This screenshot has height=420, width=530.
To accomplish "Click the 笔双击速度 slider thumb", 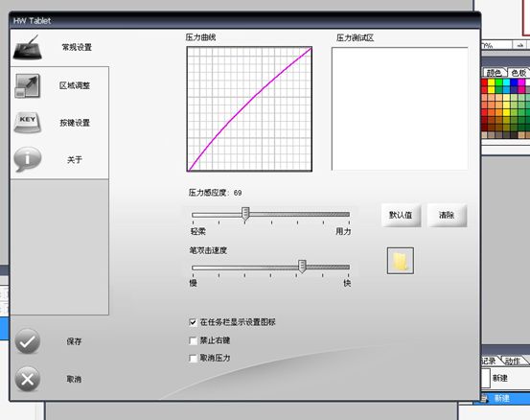I will (x=302, y=267).
